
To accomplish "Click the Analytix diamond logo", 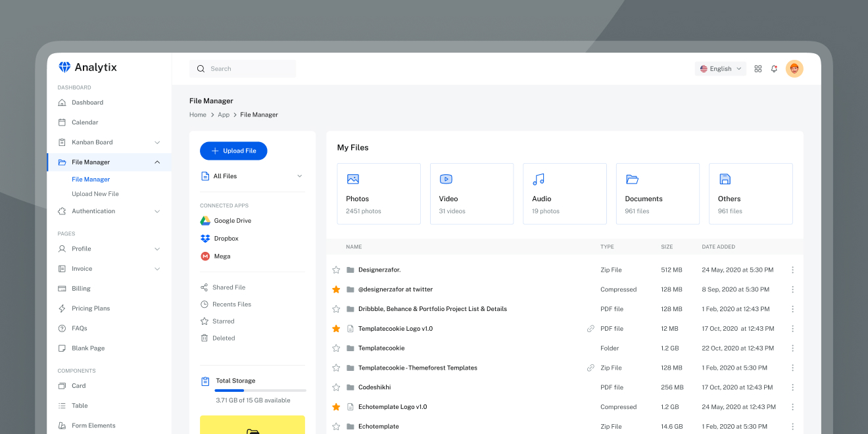I will (64, 67).
